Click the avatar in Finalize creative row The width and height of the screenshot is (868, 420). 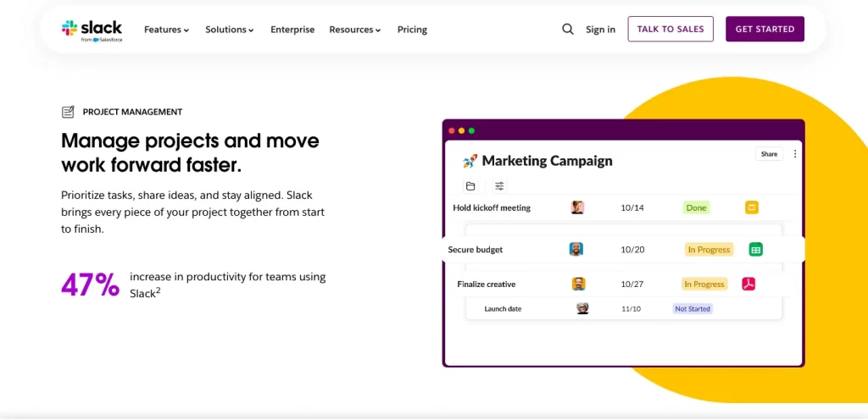pos(578,284)
